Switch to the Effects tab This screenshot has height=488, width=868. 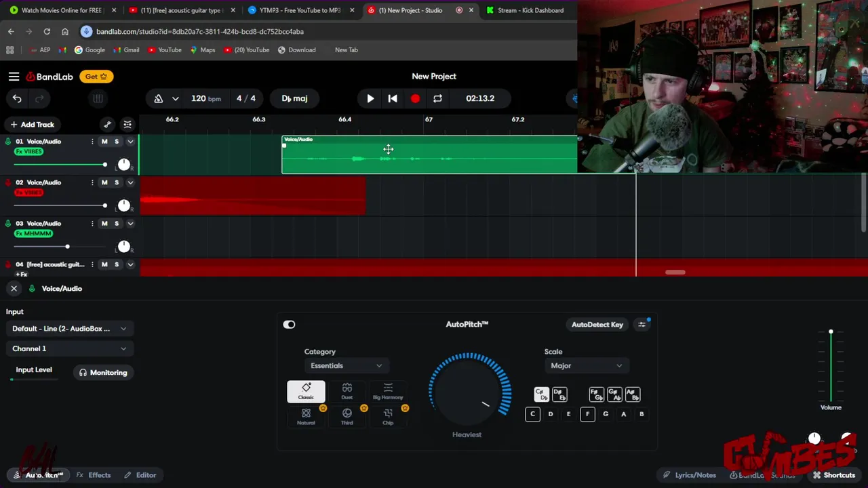[94, 475]
